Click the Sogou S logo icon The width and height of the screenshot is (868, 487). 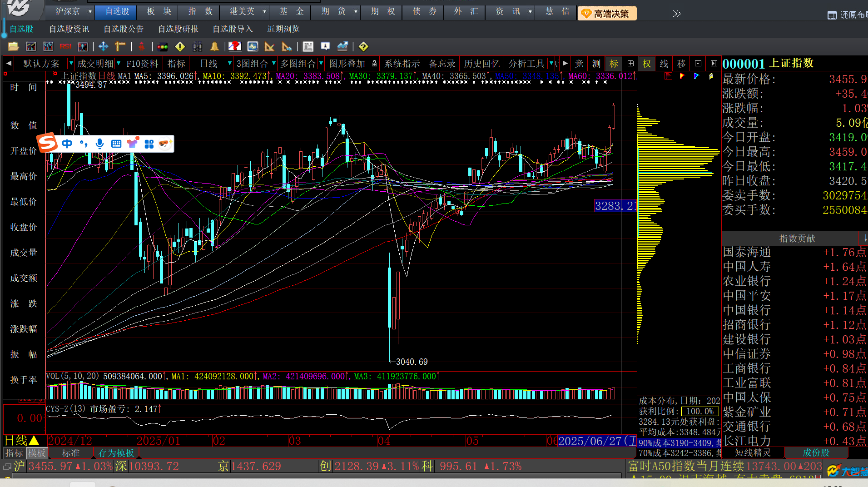(47, 143)
